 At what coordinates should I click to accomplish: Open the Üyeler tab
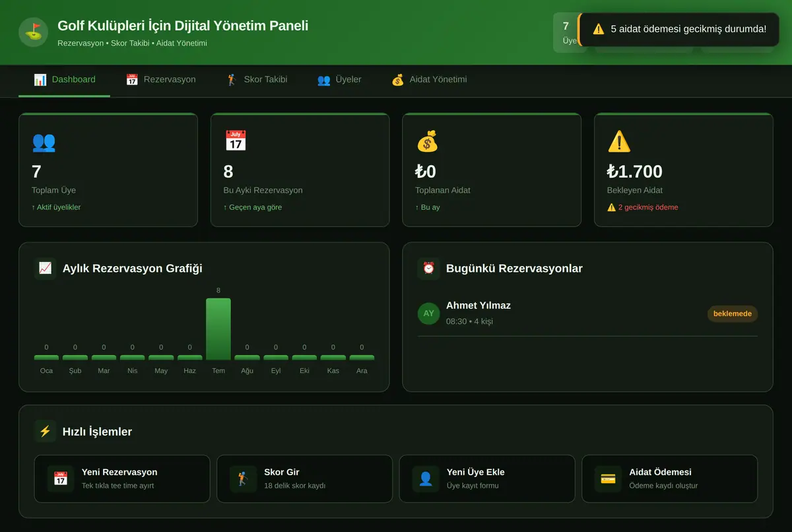[x=339, y=80]
